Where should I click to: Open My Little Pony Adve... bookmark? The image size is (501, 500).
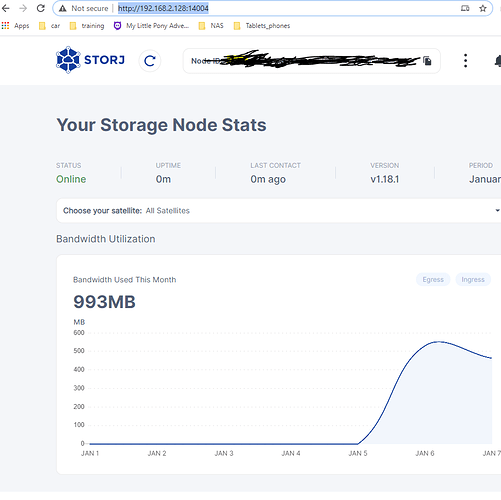(x=151, y=26)
